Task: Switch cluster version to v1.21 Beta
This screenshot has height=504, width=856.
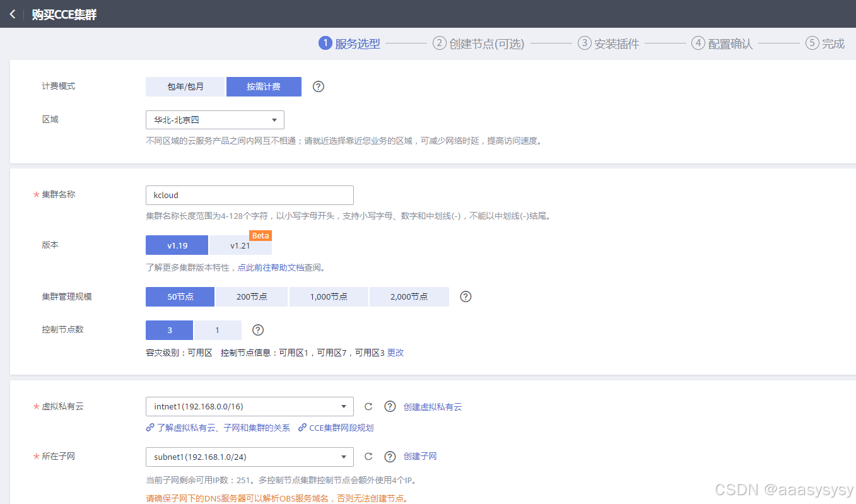Action: click(x=240, y=245)
